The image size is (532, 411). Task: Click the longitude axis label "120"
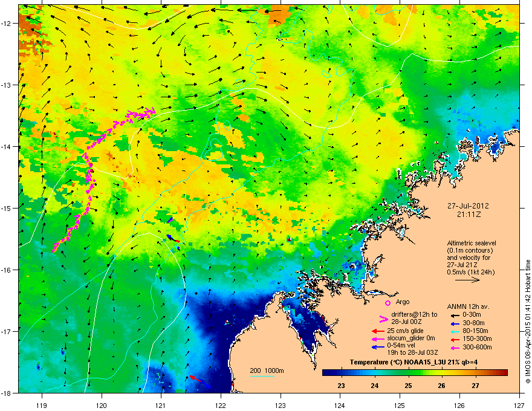[102, 405]
